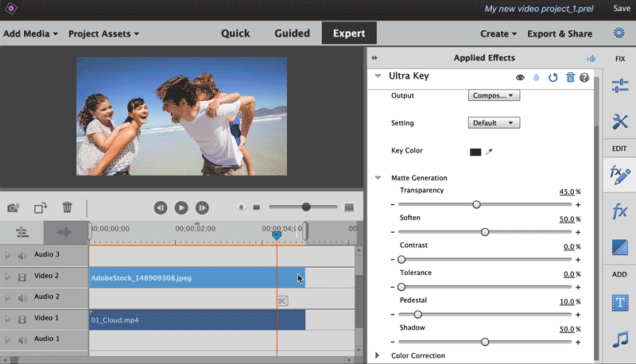Click the Key Color swatch
Screen dimensions: 636x364
pos(475,152)
